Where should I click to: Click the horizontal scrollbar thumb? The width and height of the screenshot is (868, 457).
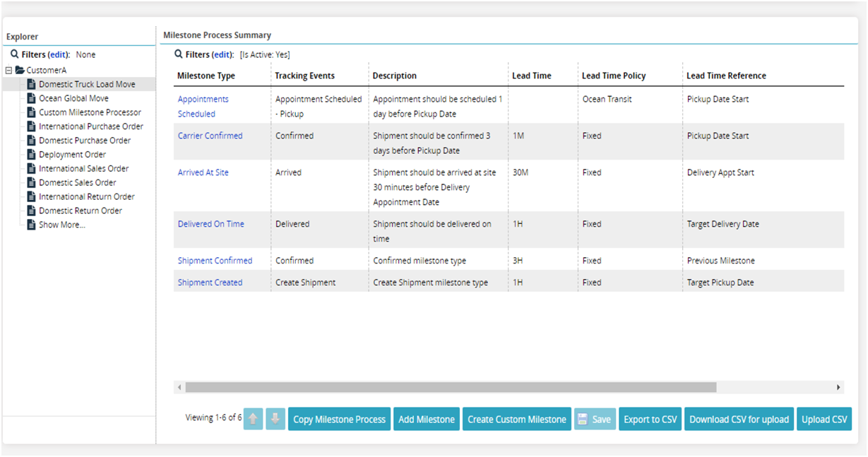coord(451,387)
